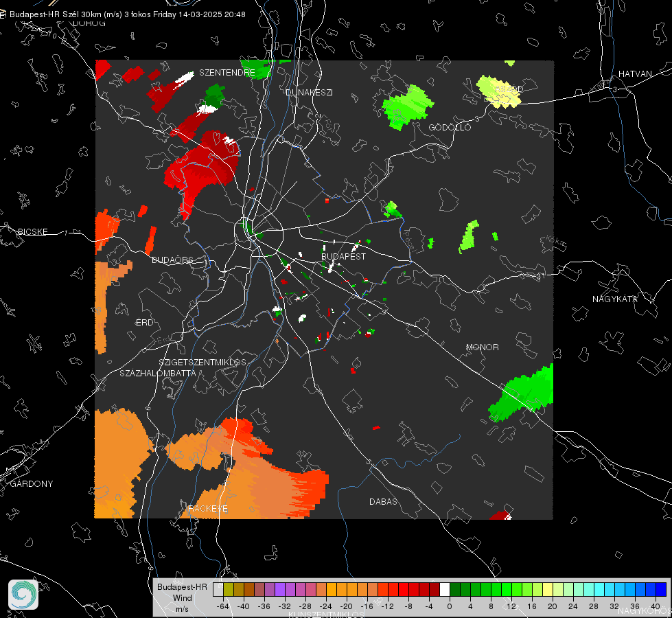672x618 pixels.
Task: Click the bright green echo near Gödöllő
Action: [407, 107]
